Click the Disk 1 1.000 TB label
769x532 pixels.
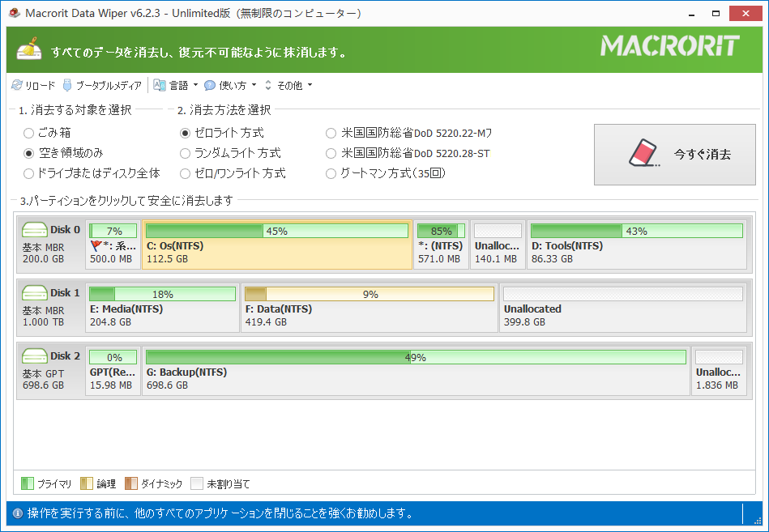tap(43, 322)
